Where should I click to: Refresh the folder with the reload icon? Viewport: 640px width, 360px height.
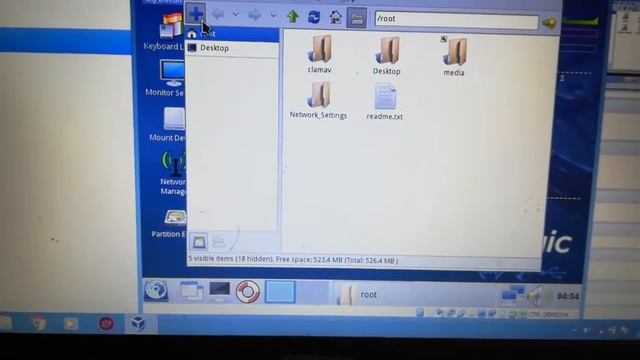tap(314, 17)
